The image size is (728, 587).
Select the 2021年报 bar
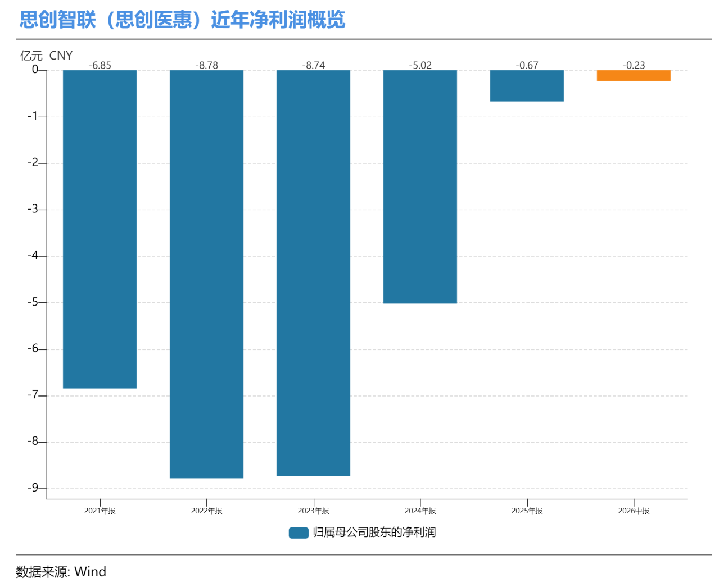pyautogui.click(x=100, y=229)
